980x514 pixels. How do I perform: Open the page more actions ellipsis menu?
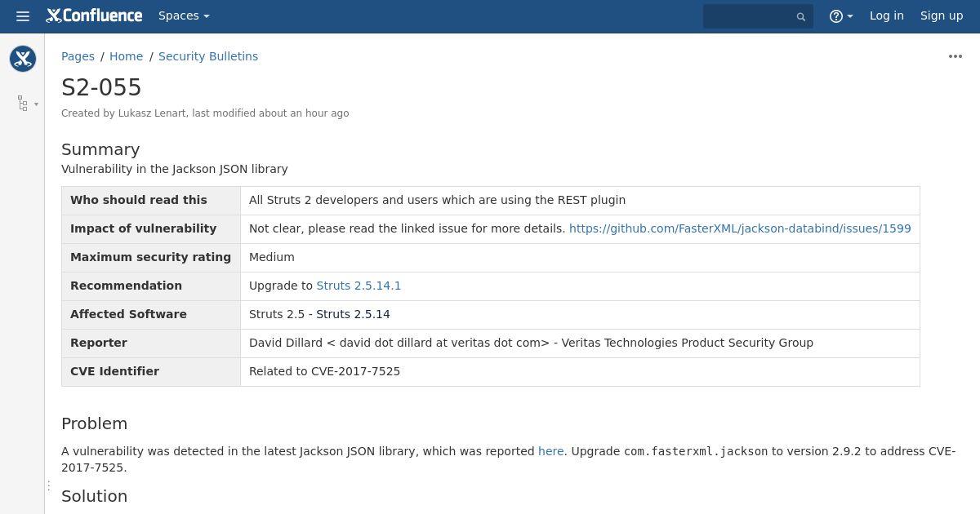[955, 56]
